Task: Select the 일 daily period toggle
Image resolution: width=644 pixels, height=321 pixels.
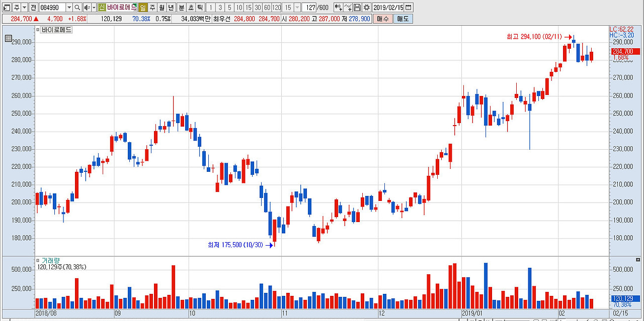Action: [x=143, y=8]
